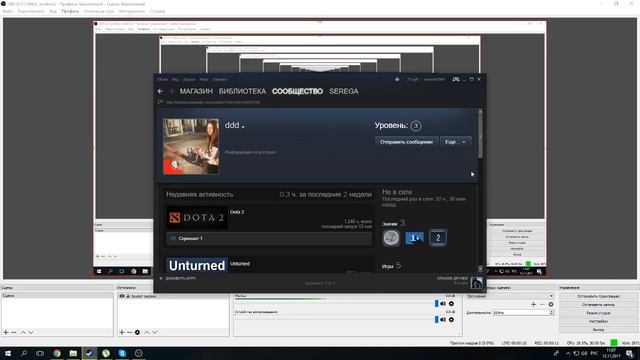Add a transition with plus icon
This screenshot has width=640, height=360.
point(533,304)
